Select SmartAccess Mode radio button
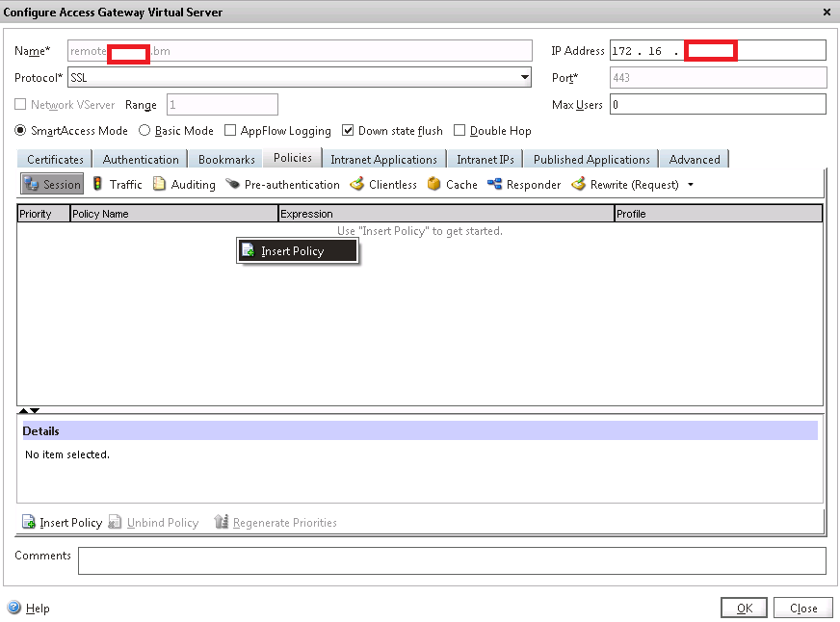Viewport: 840px width, 622px height. point(20,130)
